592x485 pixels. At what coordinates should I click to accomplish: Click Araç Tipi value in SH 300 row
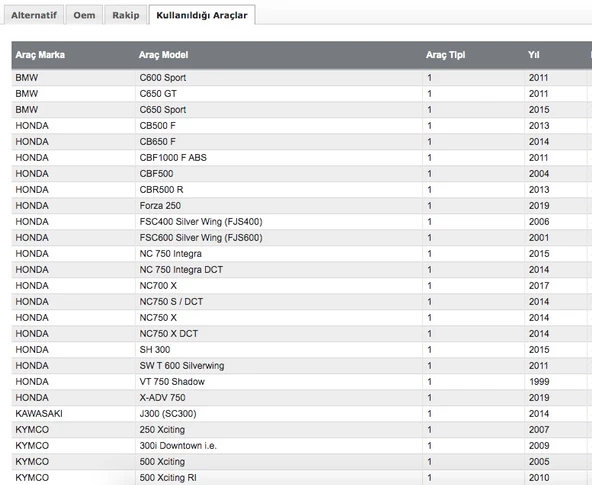(x=473, y=350)
